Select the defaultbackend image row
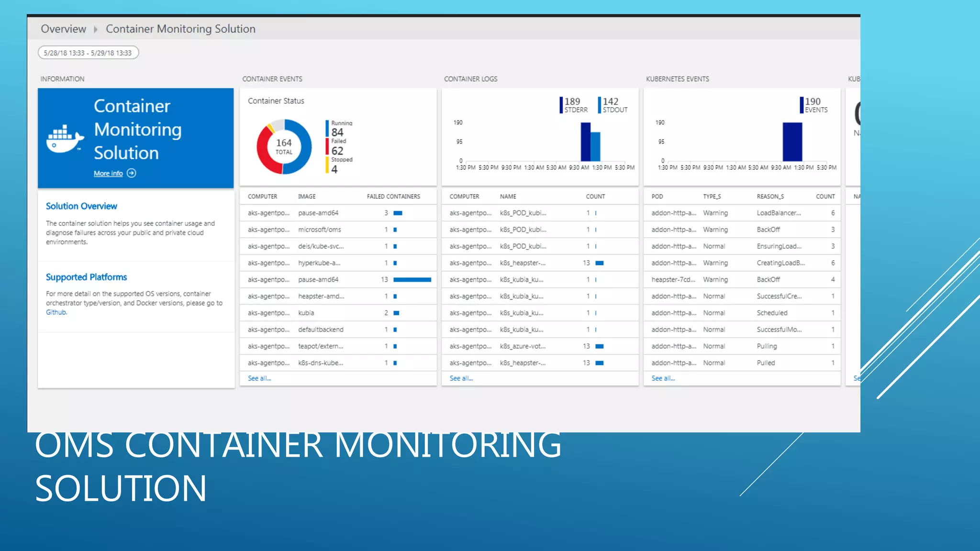The width and height of the screenshot is (980, 551). (338, 330)
